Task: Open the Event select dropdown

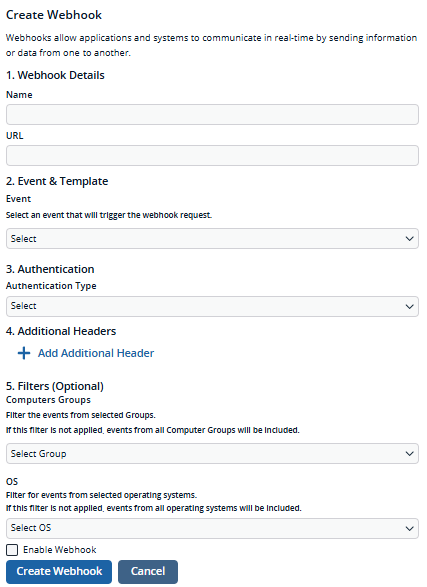Action: (212, 238)
